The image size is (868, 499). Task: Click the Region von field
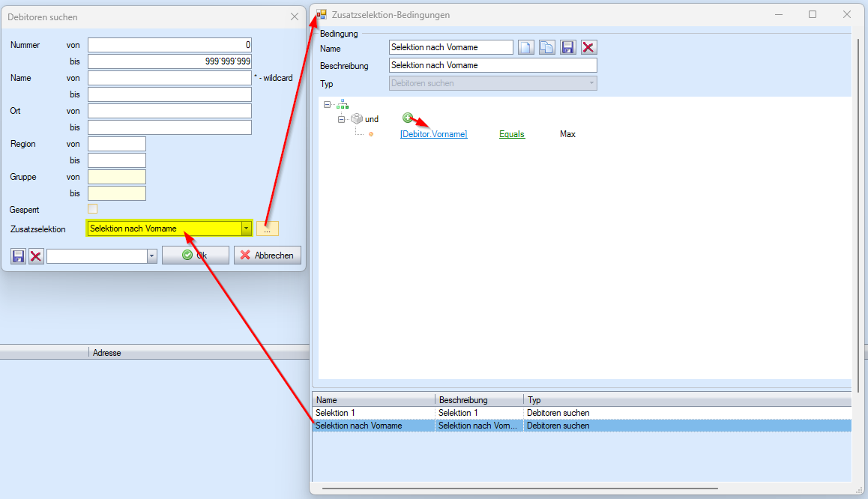coord(117,144)
